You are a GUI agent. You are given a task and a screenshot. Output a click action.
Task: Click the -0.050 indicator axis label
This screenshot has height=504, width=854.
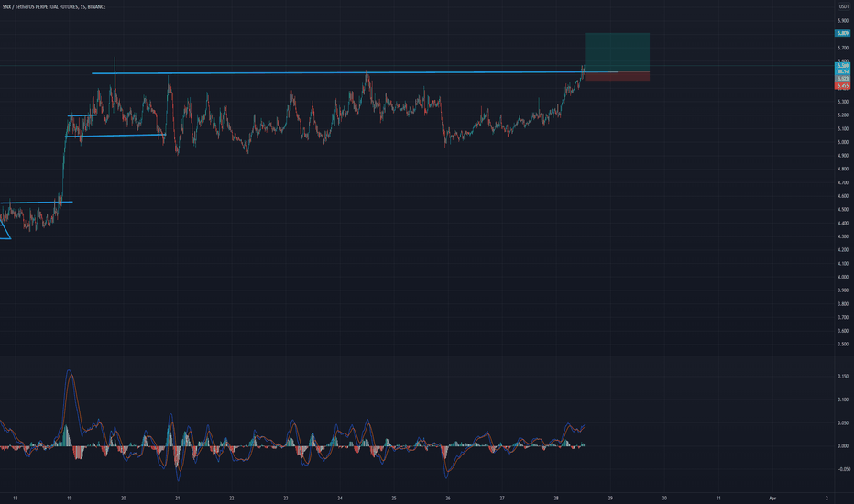pyautogui.click(x=842, y=469)
